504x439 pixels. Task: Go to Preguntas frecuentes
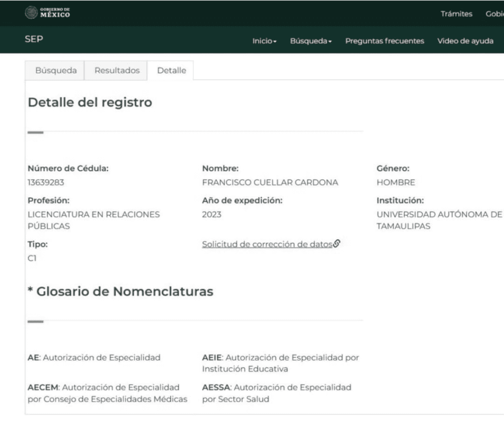384,41
